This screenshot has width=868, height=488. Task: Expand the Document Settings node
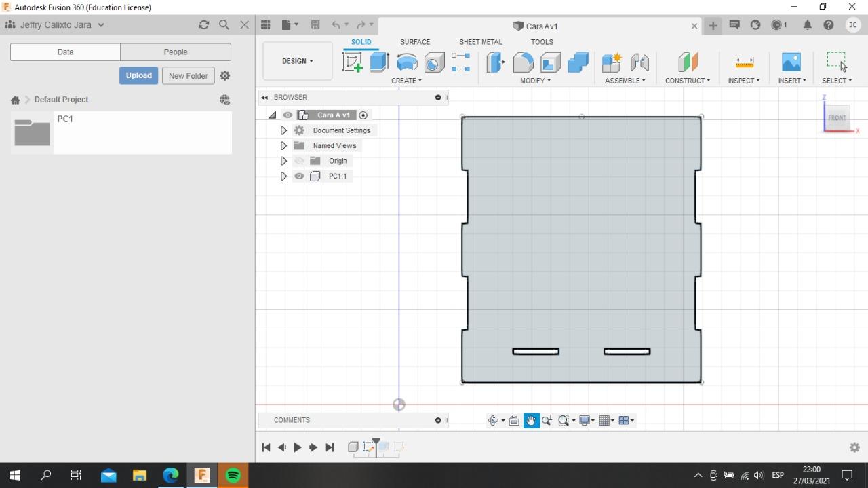point(283,130)
